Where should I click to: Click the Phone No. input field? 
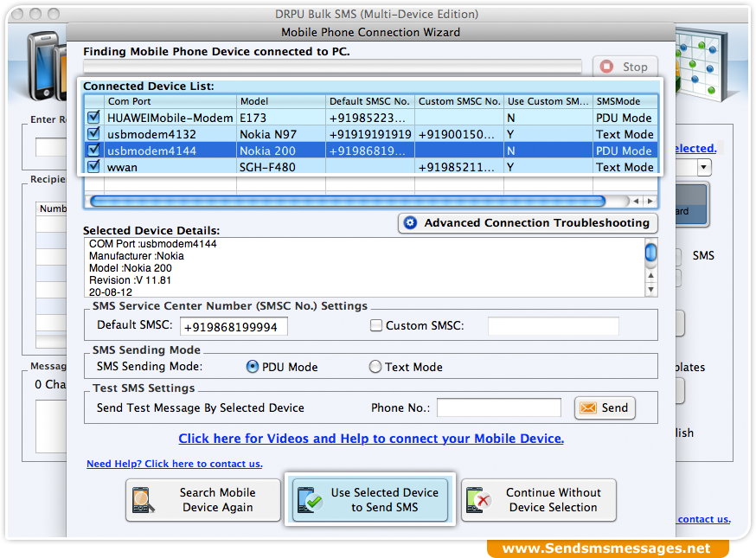pyautogui.click(x=499, y=407)
